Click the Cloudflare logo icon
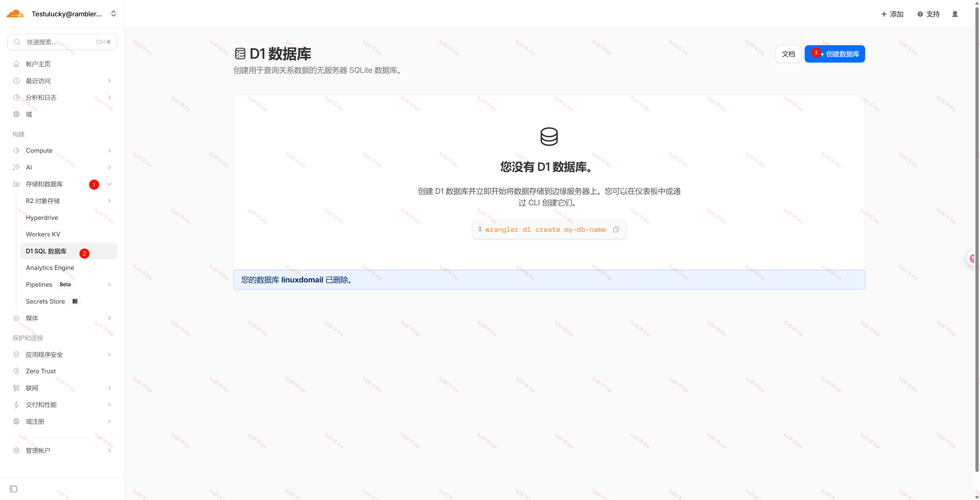Viewport: 980px width, 500px height. pos(15,14)
